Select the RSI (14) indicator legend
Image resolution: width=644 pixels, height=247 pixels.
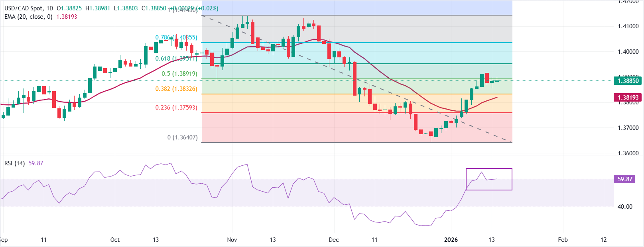[x=15, y=163]
